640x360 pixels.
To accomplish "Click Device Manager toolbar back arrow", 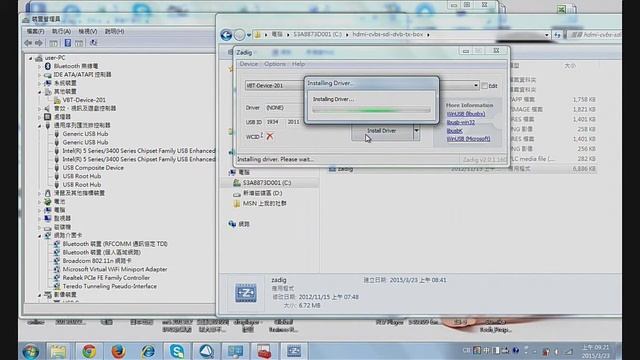I will coord(28,43).
